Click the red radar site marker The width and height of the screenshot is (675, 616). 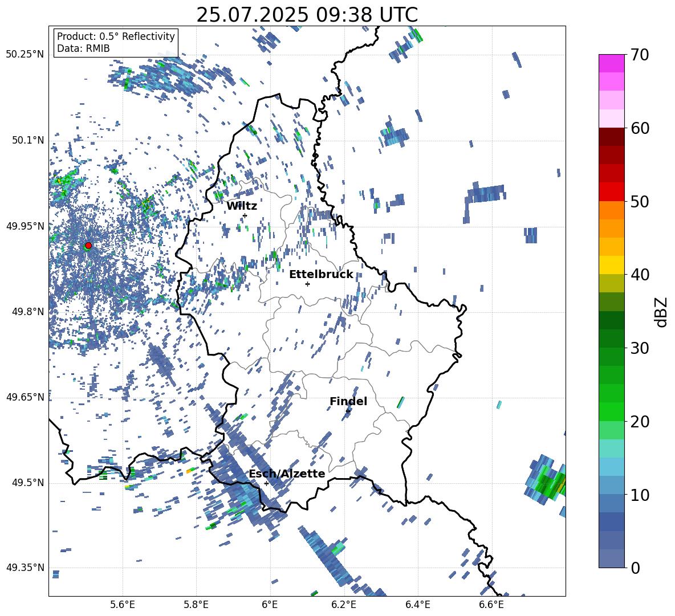pos(88,245)
